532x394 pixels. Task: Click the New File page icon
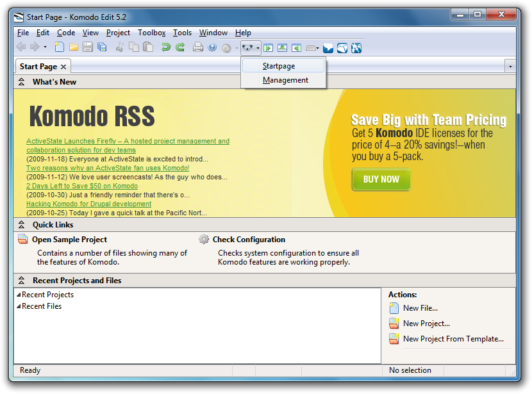click(x=394, y=308)
